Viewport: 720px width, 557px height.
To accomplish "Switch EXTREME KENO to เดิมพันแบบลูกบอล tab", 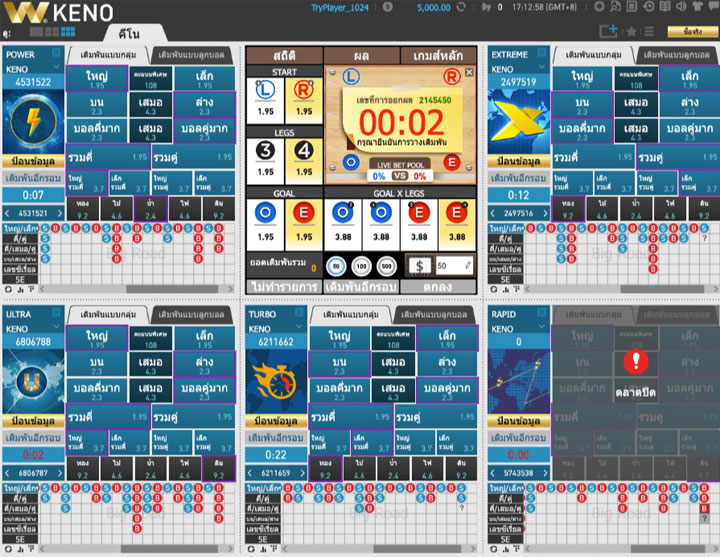I will [677, 55].
